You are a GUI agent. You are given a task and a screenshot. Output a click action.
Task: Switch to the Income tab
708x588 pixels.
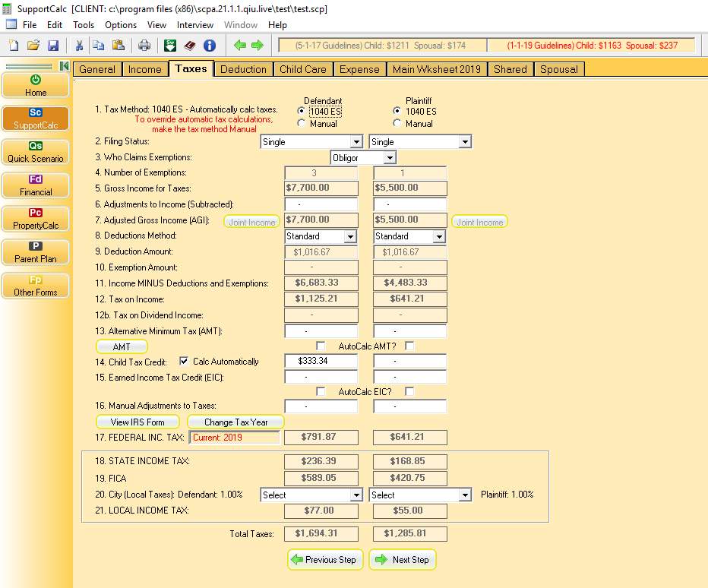(145, 69)
